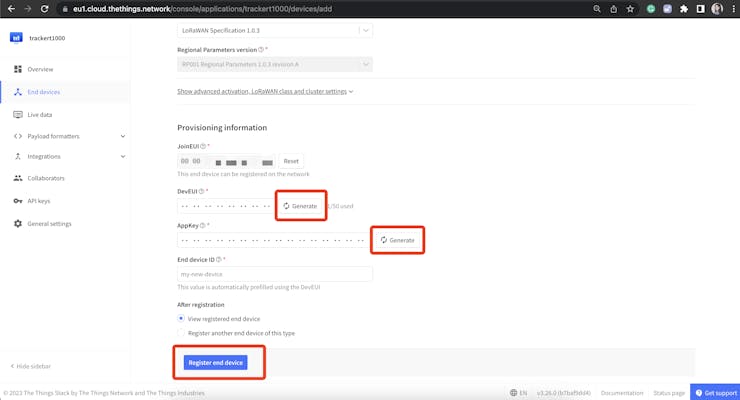Click help icon next to AppKey
This screenshot has width=740, height=400.
point(202,225)
